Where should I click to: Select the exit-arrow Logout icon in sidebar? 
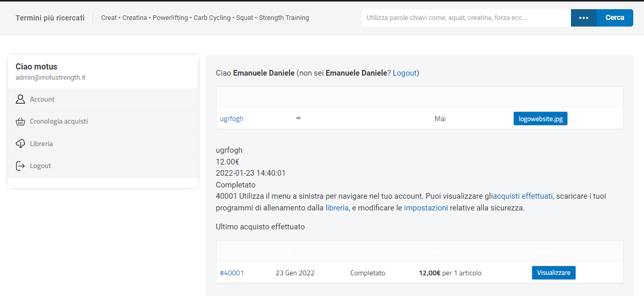pyautogui.click(x=20, y=166)
